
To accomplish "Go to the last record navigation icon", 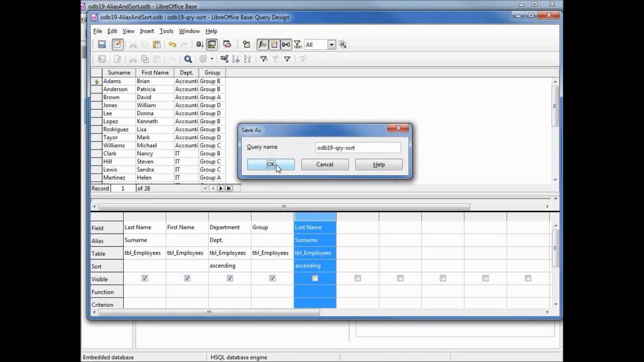I will click(229, 188).
